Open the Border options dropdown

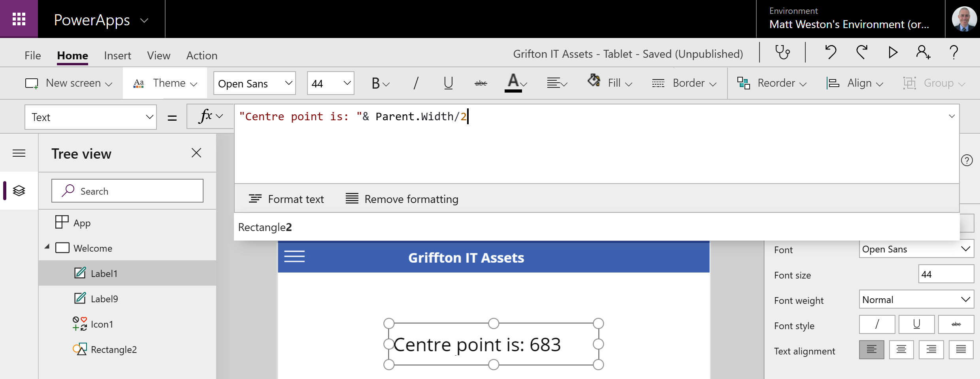(684, 83)
